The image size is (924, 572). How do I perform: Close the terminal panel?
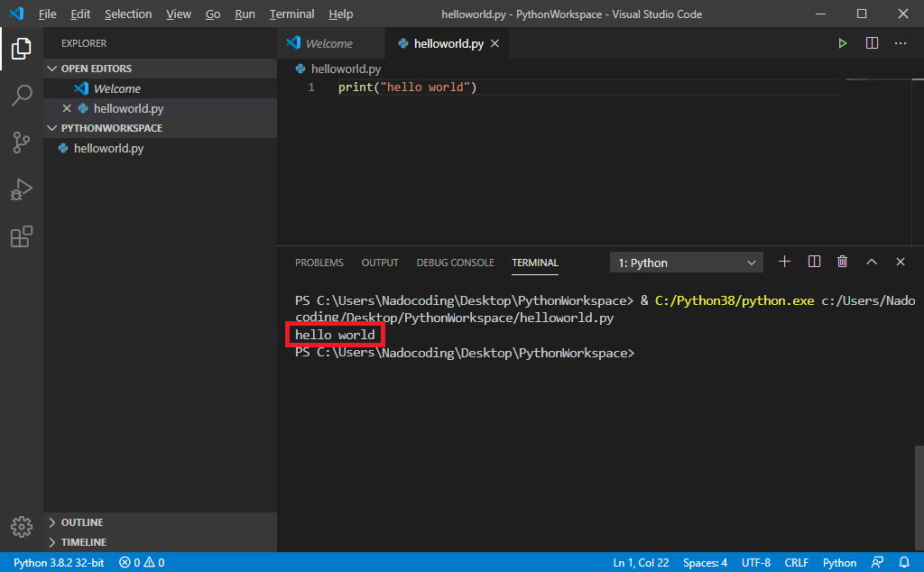(x=900, y=262)
